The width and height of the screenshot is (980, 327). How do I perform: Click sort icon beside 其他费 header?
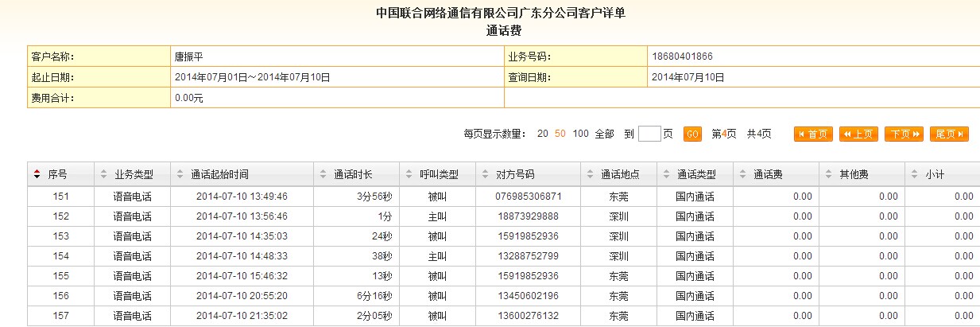tap(827, 175)
